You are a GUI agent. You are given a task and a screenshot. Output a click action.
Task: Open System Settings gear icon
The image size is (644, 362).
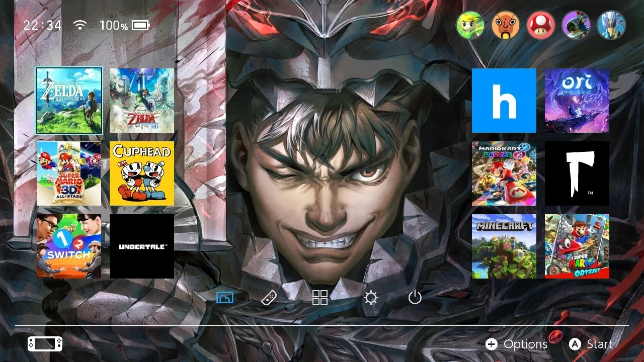point(371,298)
